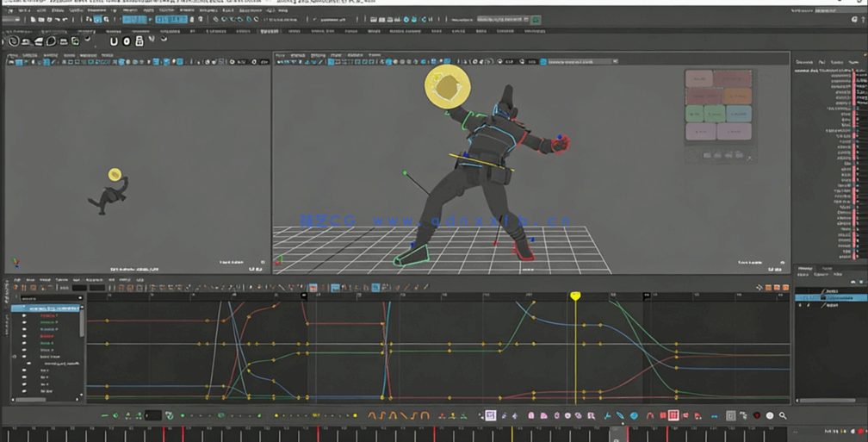Open the menu set dropdown at top-left status line
Image resolution: width=868 pixels, height=442 pixels.
(x=12, y=20)
